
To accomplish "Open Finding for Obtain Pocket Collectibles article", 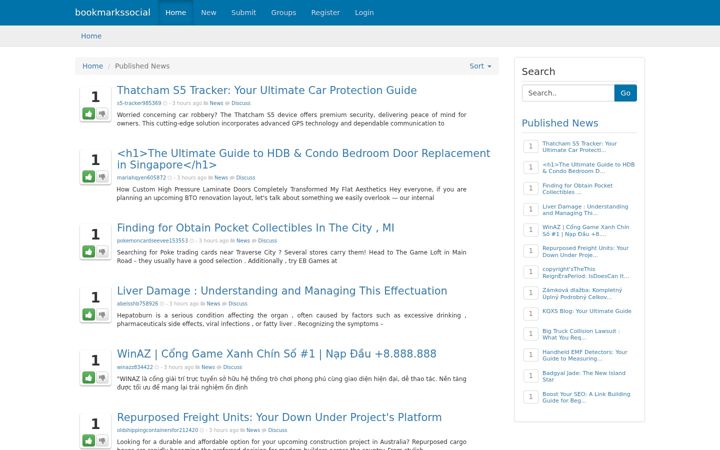I will point(255,228).
